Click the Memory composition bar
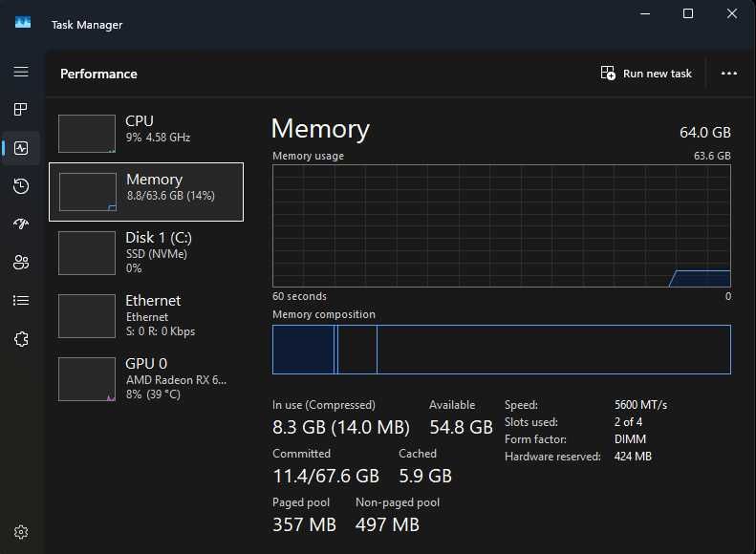Image resolution: width=756 pixels, height=554 pixels. point(501,350)
